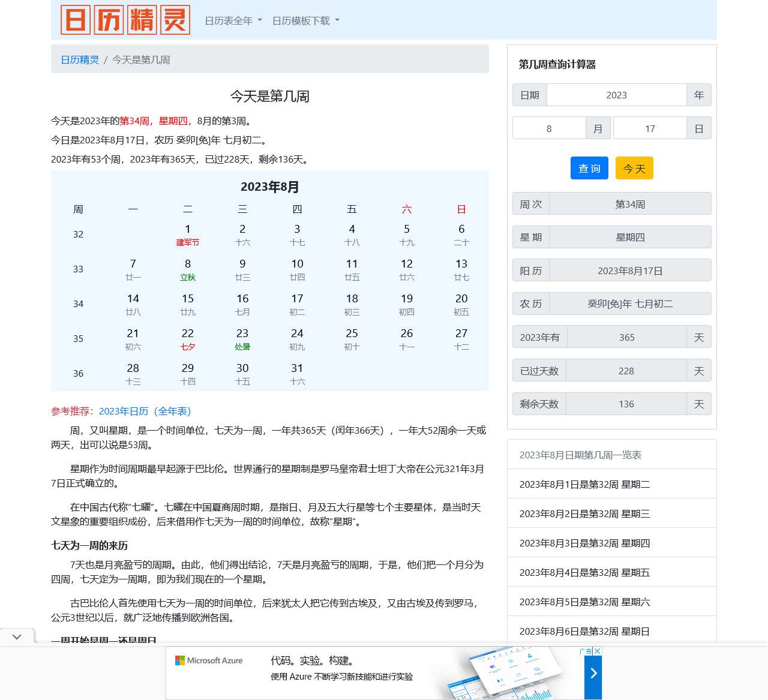
Task: Click the 2023年8月6日是第32周 星期日 entry
Action: point(585,631)
